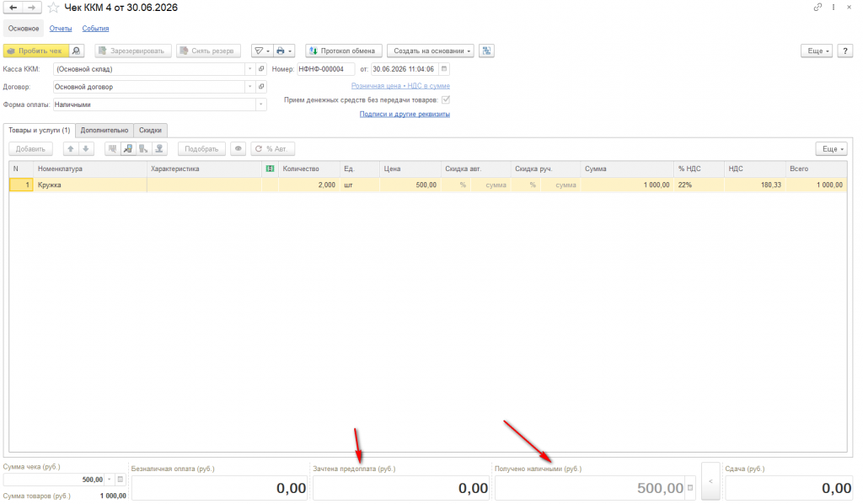Open calculator next to Сумма чека
Screen dimensions: 863x504
(121, 480)
